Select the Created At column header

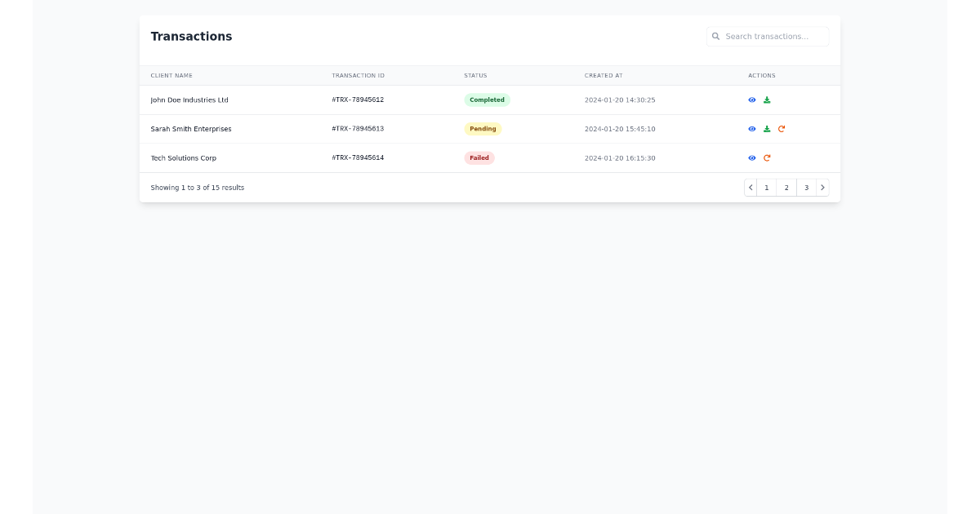[604, 75]
